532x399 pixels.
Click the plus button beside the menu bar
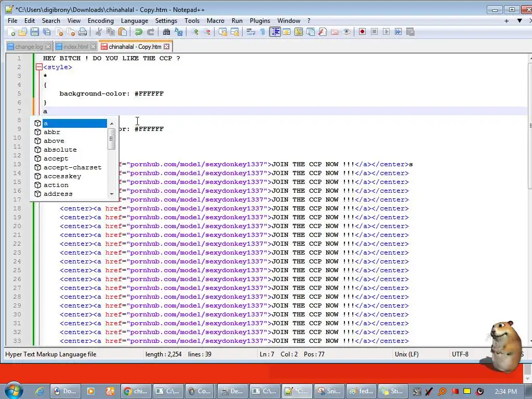tap(507, 21)
